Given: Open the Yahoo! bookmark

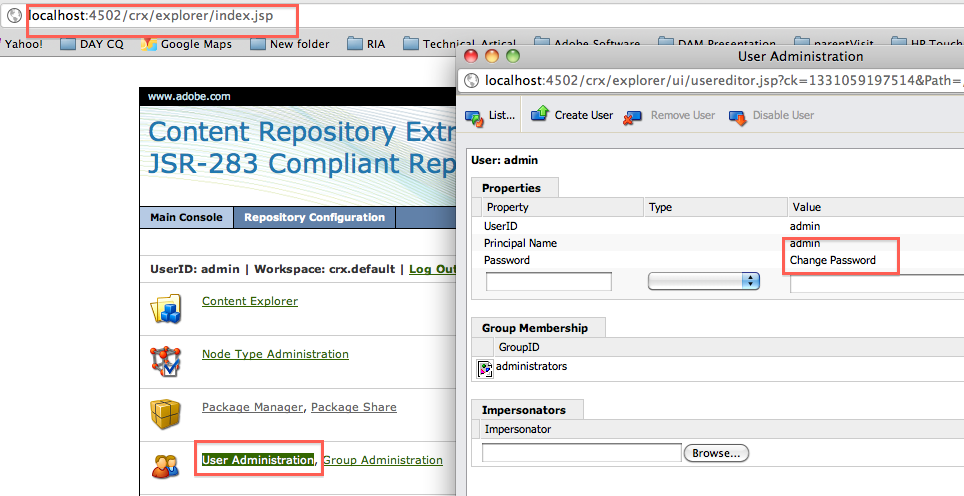Looking at the screenshot, I should 23,44.
